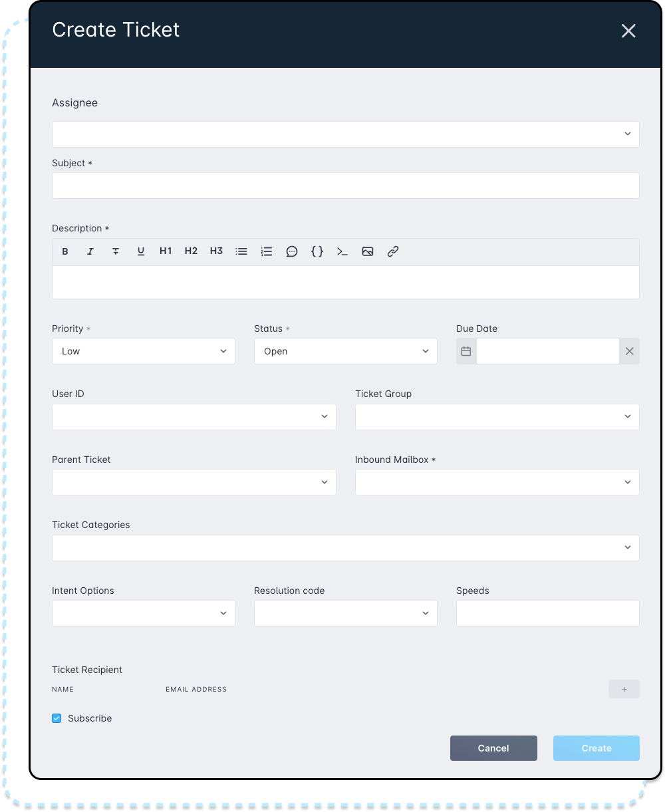The image size is (665, 812).
Task: Insert inline code with braces icon
Action: click(317, 251)
